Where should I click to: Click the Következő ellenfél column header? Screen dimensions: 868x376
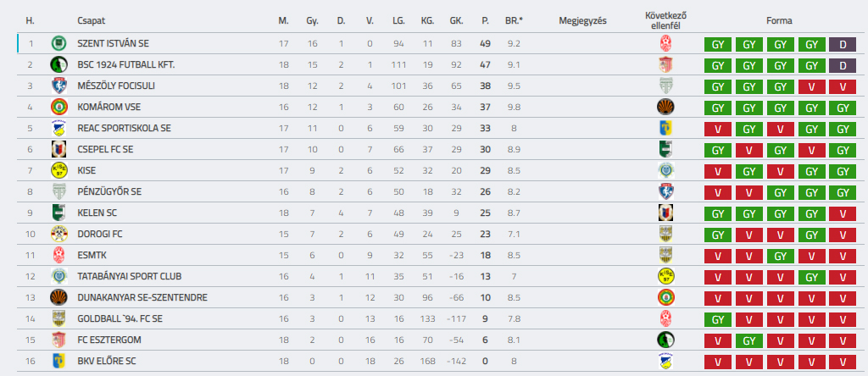coord(665,19)
